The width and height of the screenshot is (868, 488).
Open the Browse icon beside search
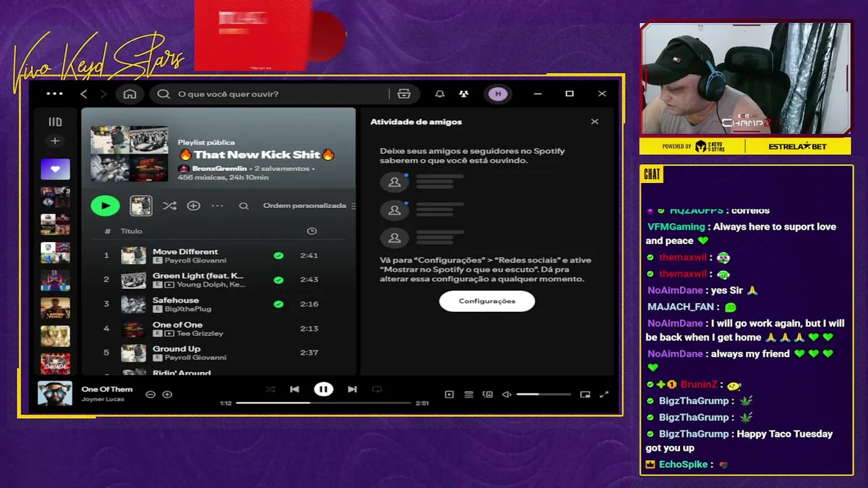[x=404, y=94]
